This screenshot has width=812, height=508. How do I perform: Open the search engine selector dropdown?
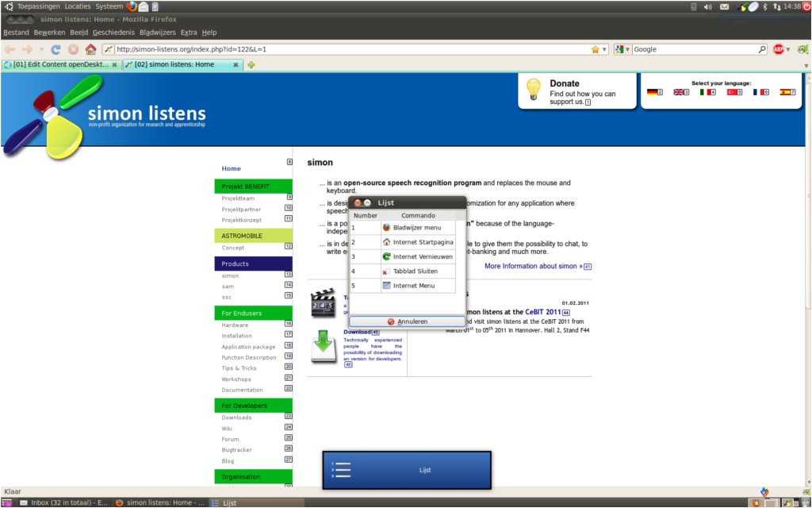click(x=628, y=50)
